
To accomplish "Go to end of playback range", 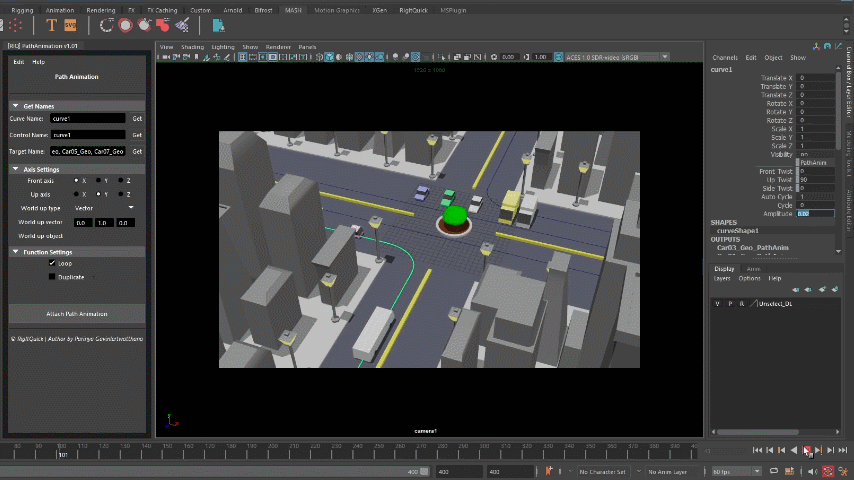I will (x=843, y=450).
